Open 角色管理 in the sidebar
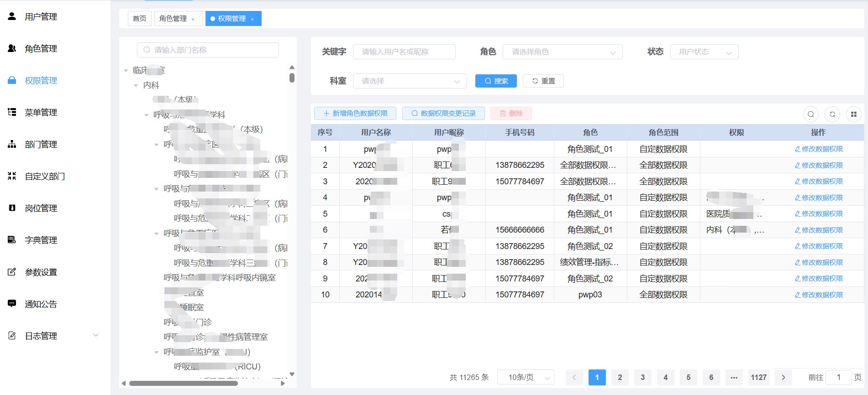This screenshot has height=395, width=868. tap(41, 49)
